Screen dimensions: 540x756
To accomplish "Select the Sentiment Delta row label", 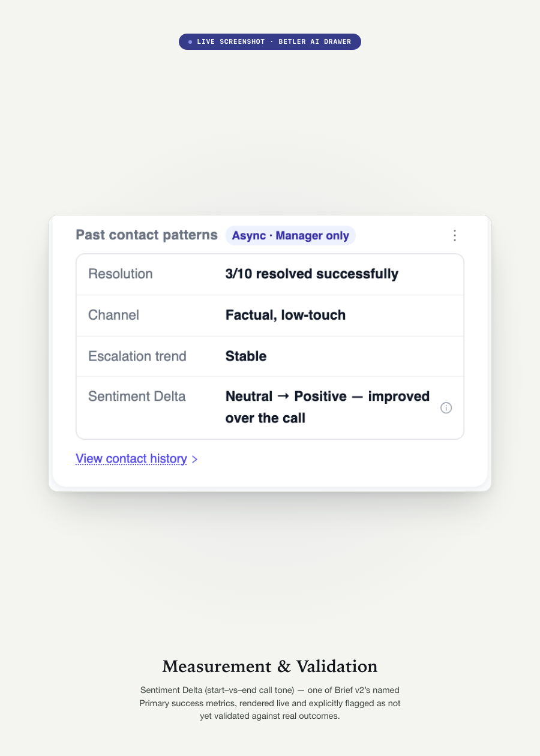I will click(137, 397).
